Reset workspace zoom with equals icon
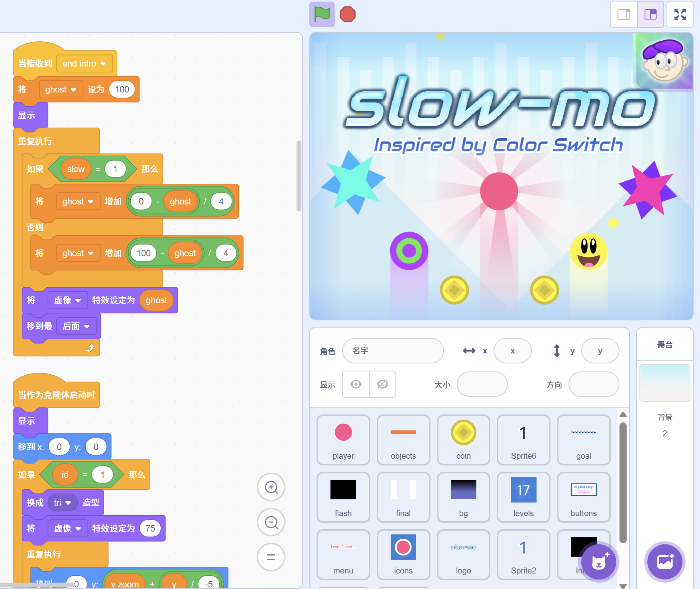 click(271, 557)
